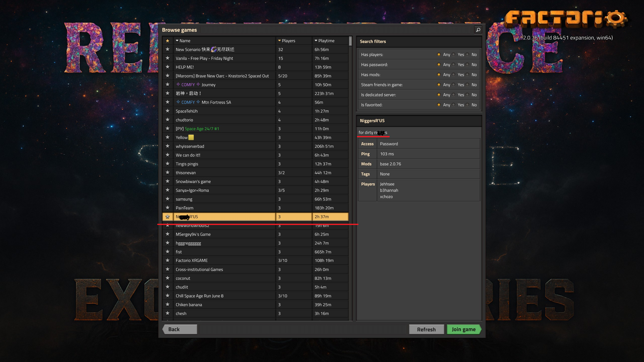The height and width of the screenshot is (362, 644).
Task: Click the green Join game button
Action: pos(464,329)
